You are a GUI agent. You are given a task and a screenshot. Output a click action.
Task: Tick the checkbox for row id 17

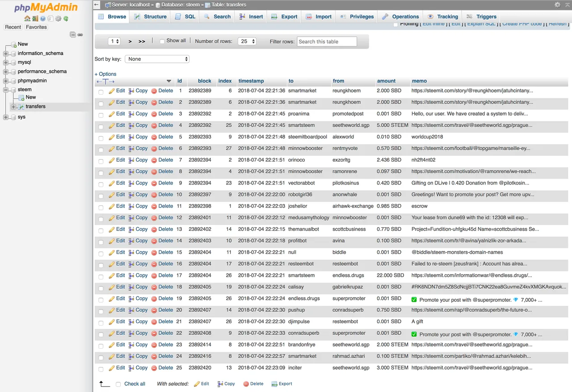pos(101,276)
